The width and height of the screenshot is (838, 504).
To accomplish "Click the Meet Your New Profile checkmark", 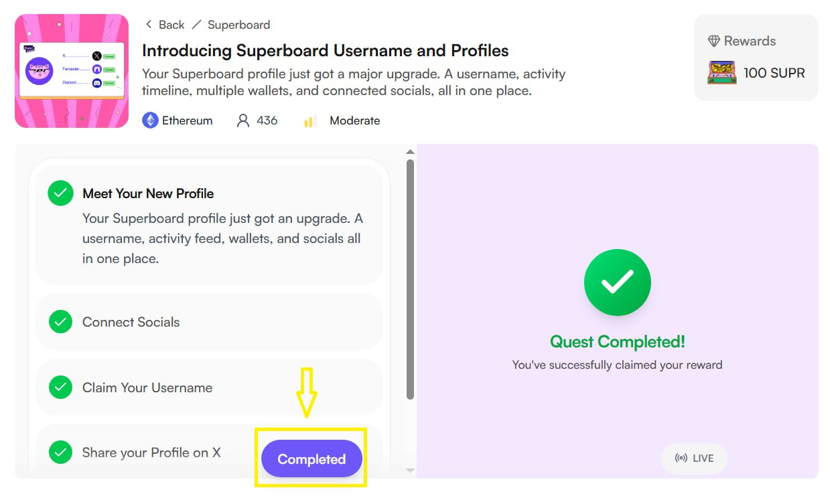I will [x=60, y=193].
